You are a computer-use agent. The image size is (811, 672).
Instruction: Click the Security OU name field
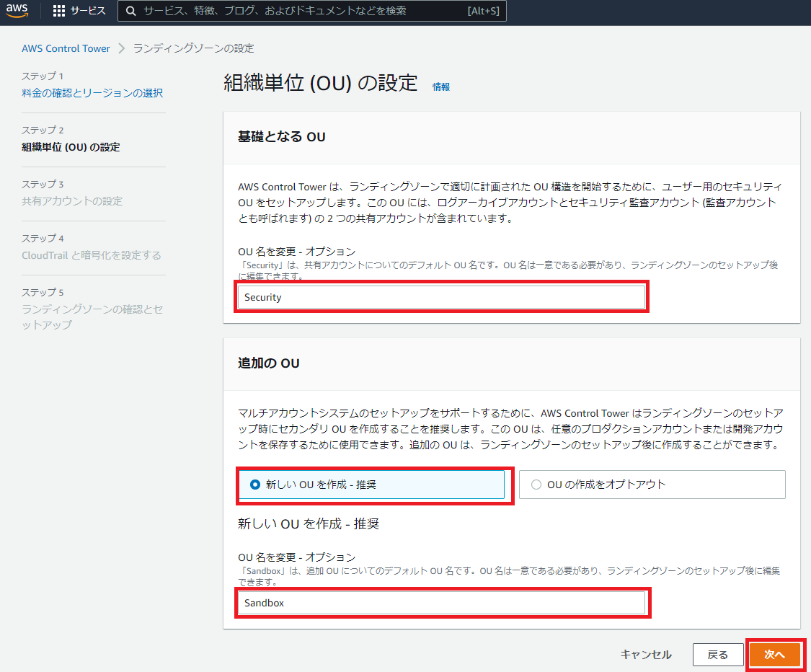441,298
